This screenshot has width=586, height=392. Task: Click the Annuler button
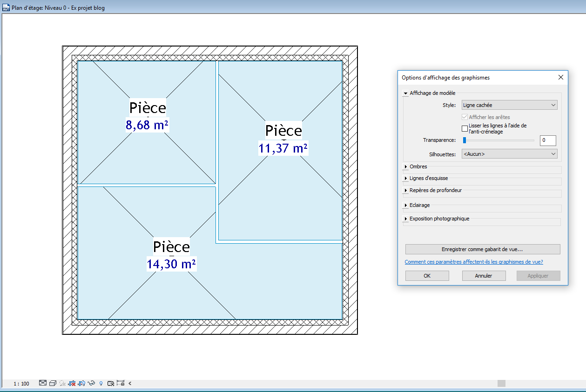tap(484, 275)
